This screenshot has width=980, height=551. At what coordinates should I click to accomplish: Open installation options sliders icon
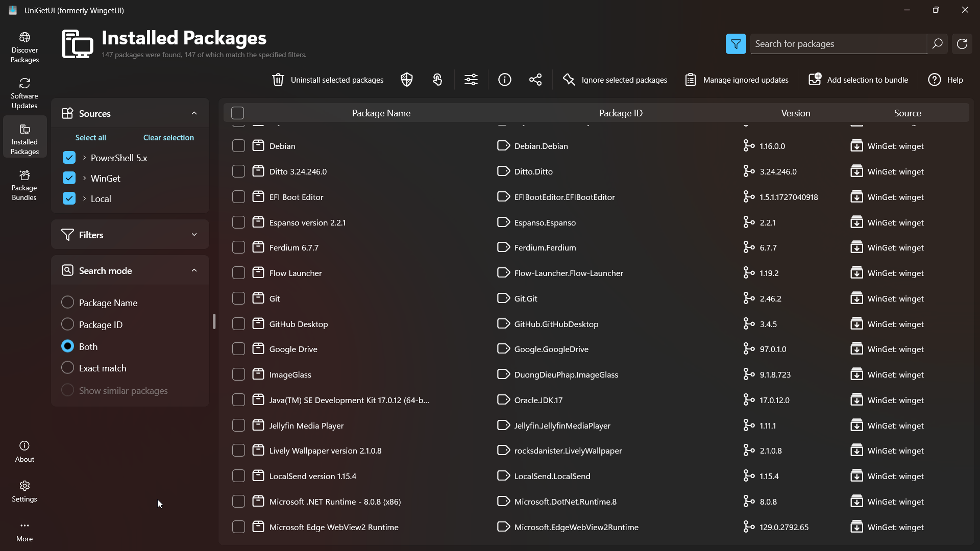[471, 80]
